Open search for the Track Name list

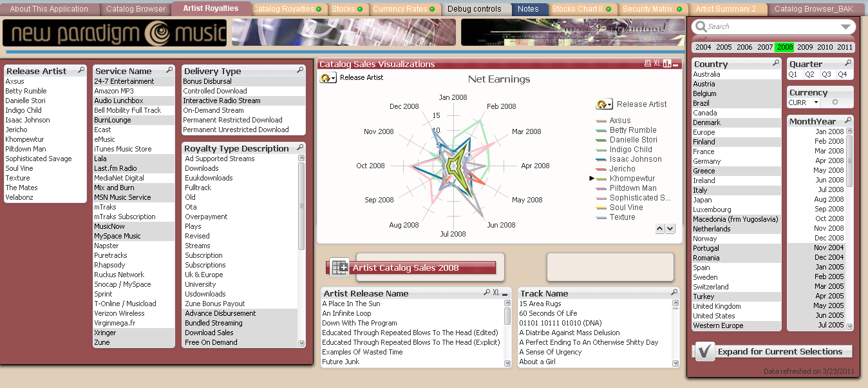pos(674,293)
